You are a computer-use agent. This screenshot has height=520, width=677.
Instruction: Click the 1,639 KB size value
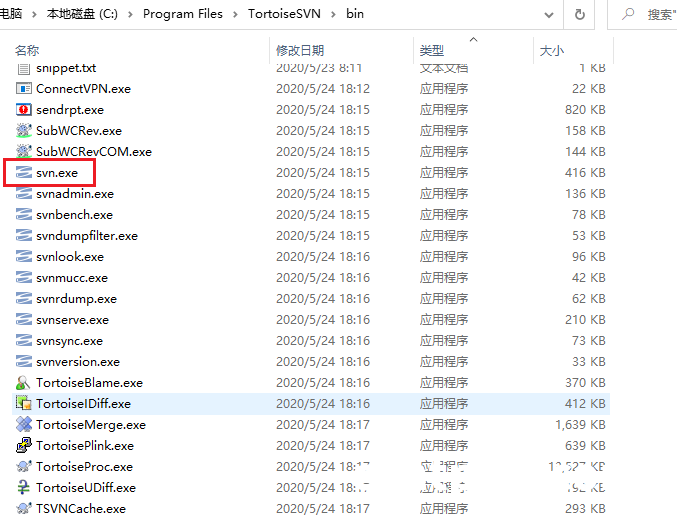point(580,425)
